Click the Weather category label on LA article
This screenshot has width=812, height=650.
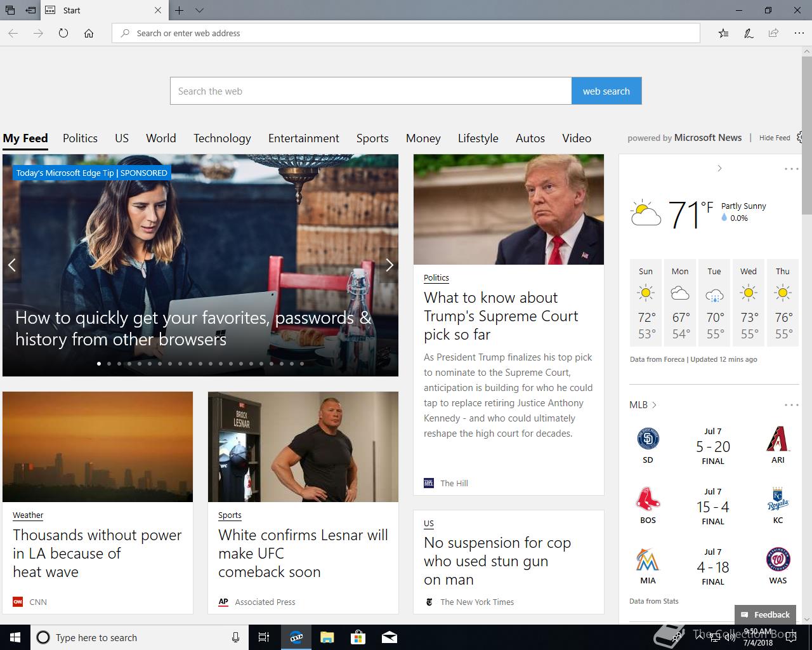point(28,515)
